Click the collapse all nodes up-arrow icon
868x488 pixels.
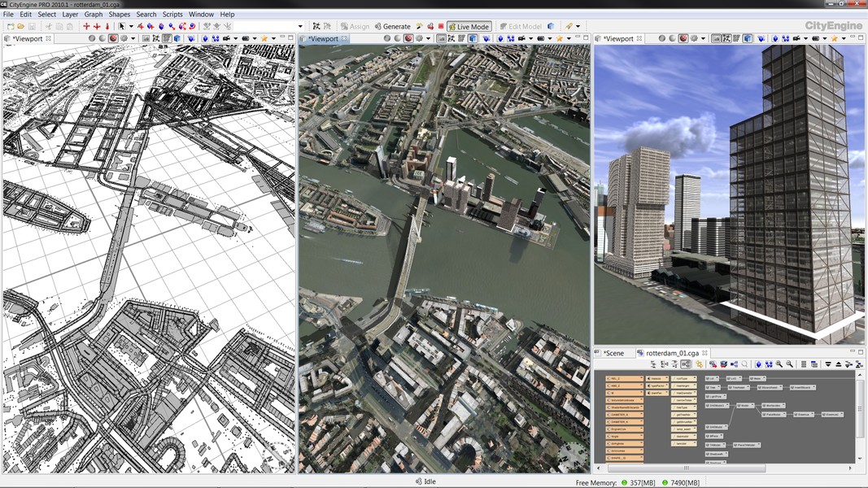pos(839,364)
